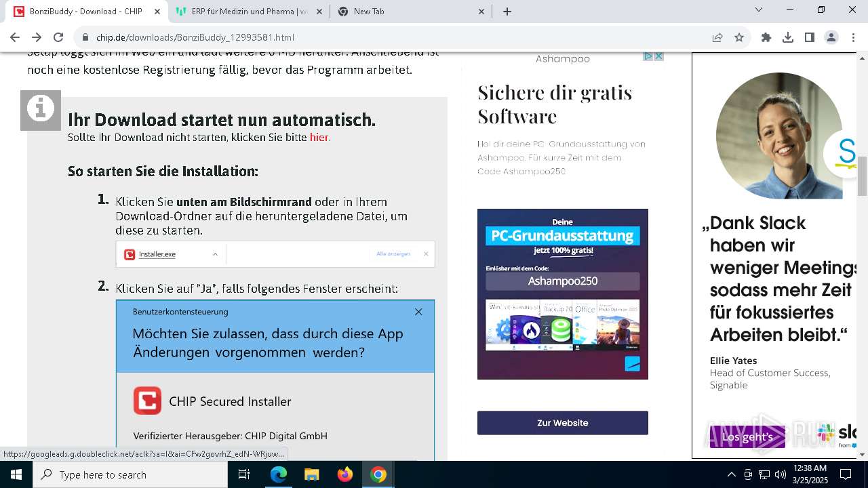
Task: Click 'Sichere dir gratis Software' headline
Action: point(555,104)
